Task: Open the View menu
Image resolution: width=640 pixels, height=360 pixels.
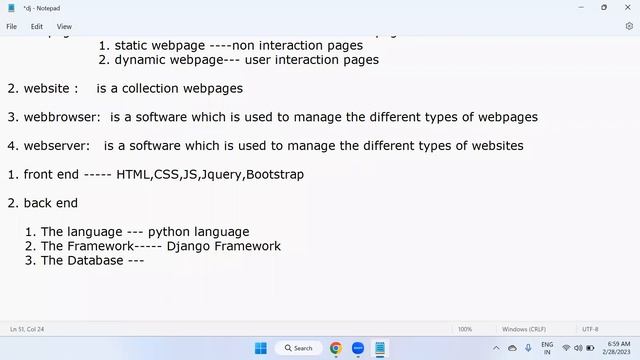Action: (x=64, y=27)
